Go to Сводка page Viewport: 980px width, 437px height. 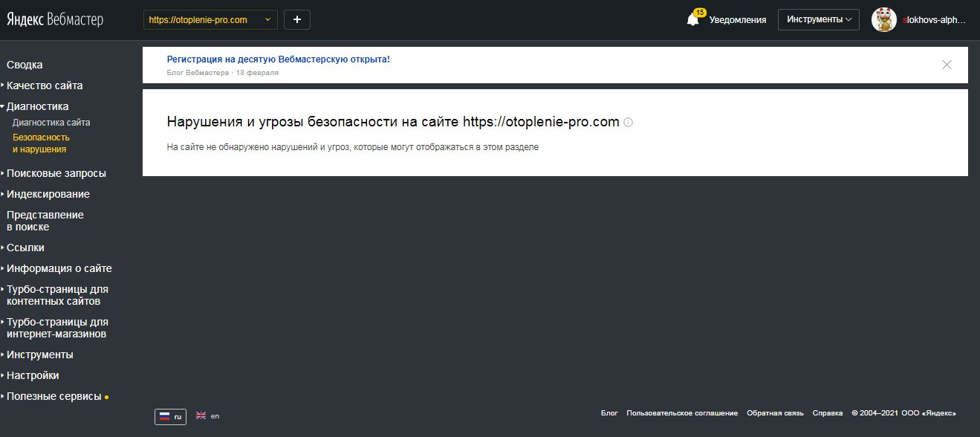coord(25,65)
